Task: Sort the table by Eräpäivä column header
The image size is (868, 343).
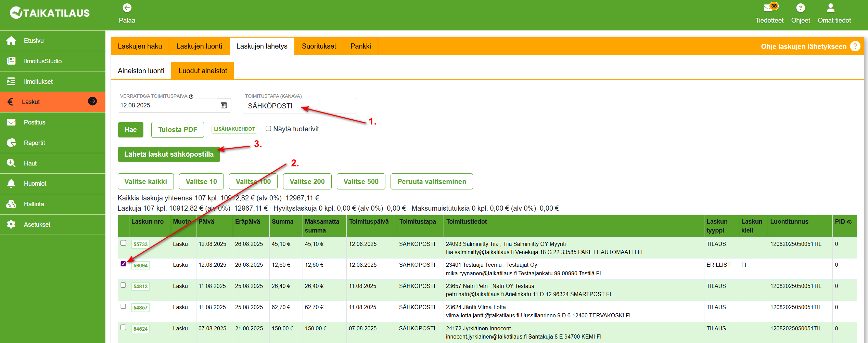Action: 247,222
